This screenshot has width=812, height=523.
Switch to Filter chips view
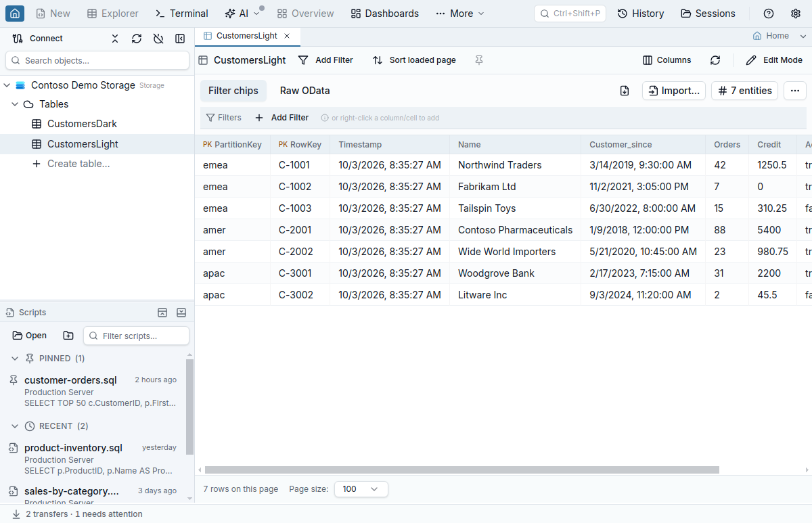point(233,91)
